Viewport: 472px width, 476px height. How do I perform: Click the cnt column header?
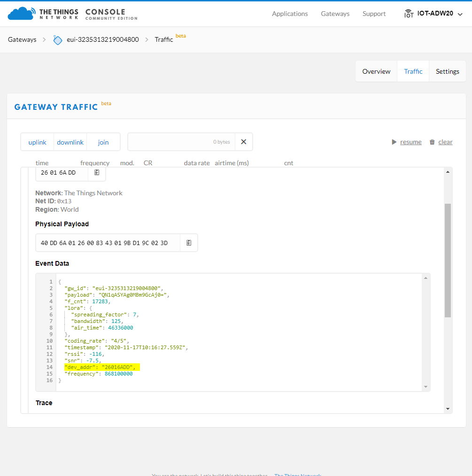[288, 163]
